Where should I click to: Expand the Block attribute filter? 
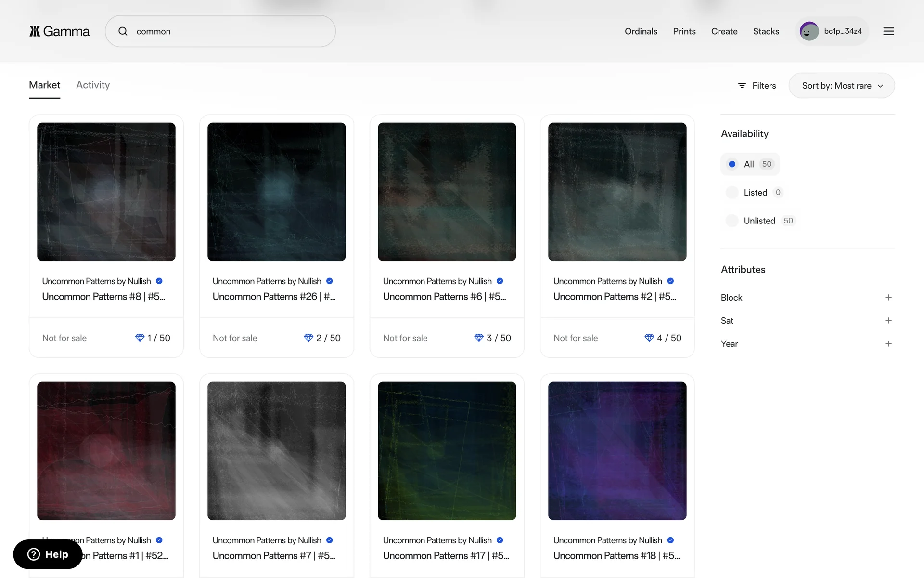click(888, 298)
